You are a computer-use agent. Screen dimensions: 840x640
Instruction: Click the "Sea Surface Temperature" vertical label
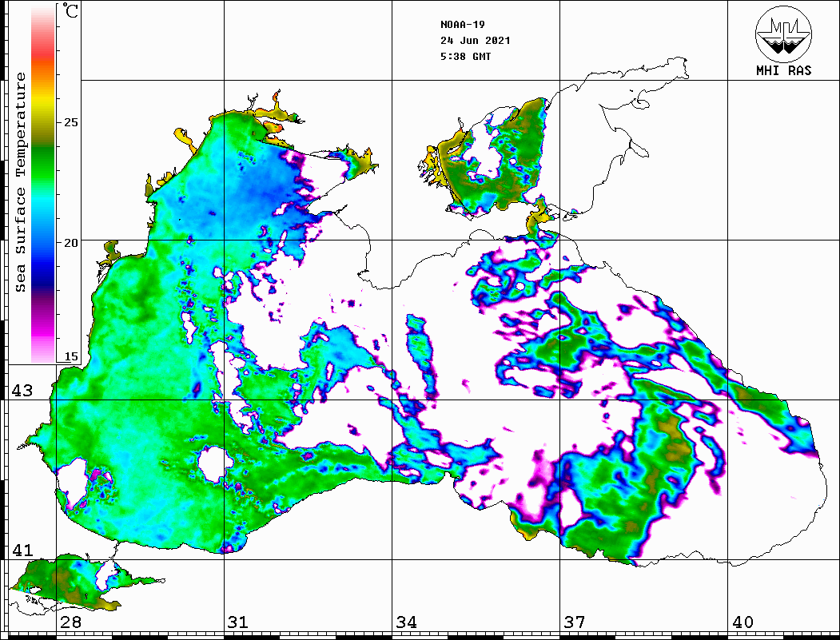click(20, 182)
